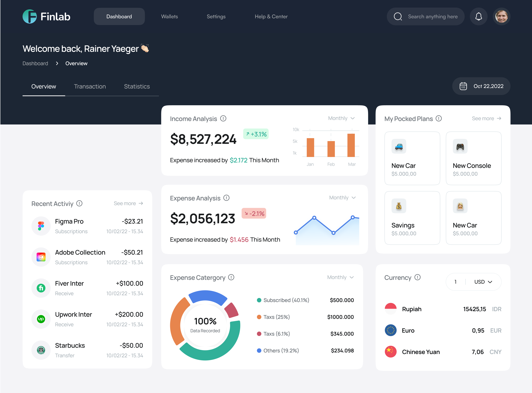Click the See more arrow in Pocked Plans
Screen dimensions: 532x393
499,118
